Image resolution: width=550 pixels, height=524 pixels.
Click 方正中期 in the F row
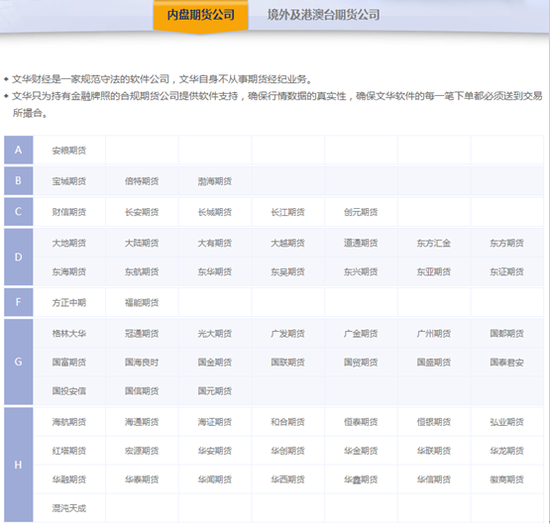coord(69,303)
